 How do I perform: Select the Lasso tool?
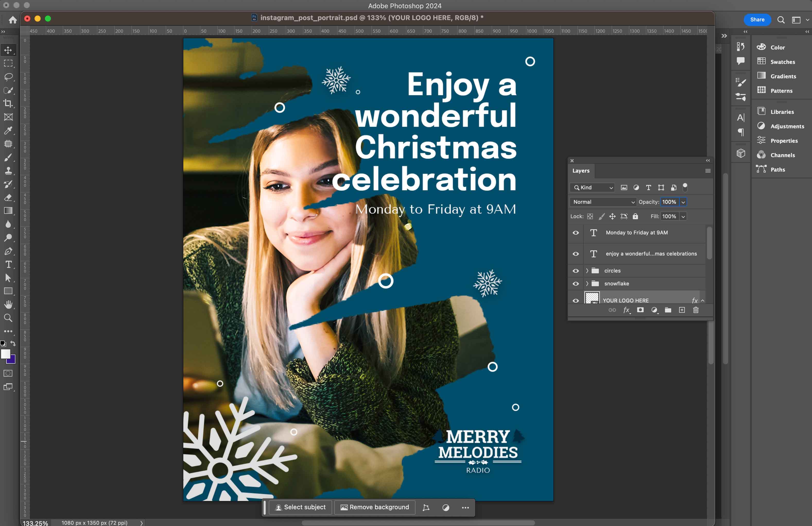tap(8, 77)
